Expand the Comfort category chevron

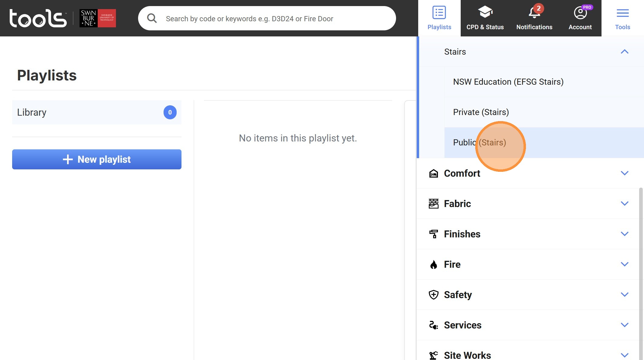(624, 173)
